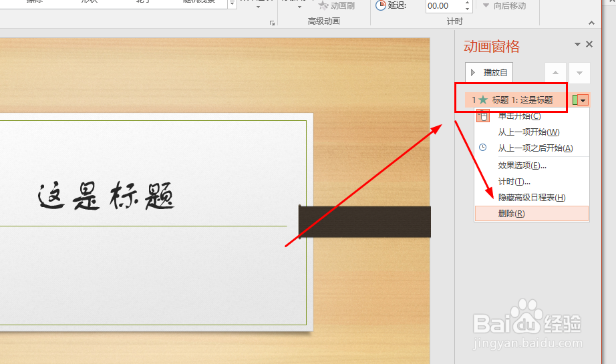Viewport: 616px width, 364px height.
Task: Move animation up with the up arrow
Action: (x=555, y=73)
